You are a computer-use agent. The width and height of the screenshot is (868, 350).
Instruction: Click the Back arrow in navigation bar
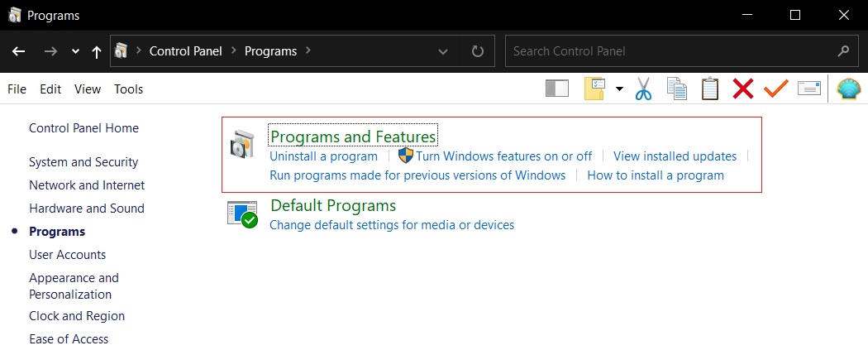(x=19, y=51)
